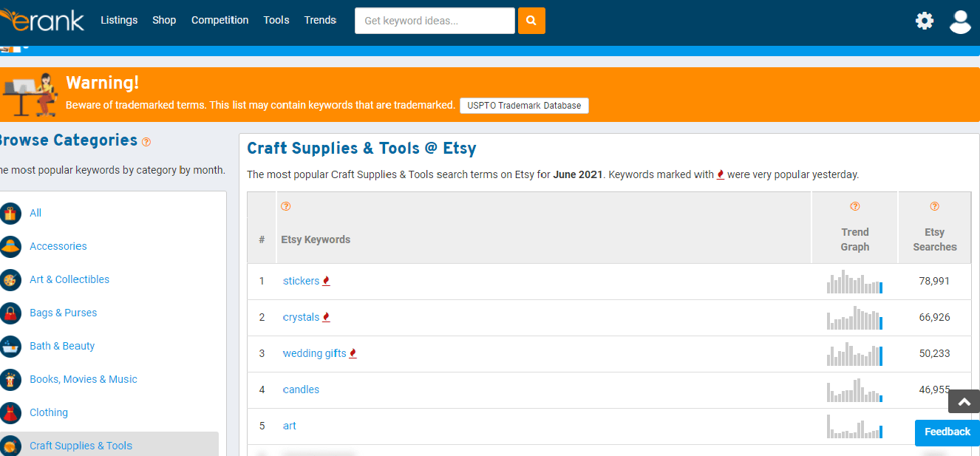Open the Shop menu
Image resolution: width=980 pixels, height=456 pixels.
(164, 20)
